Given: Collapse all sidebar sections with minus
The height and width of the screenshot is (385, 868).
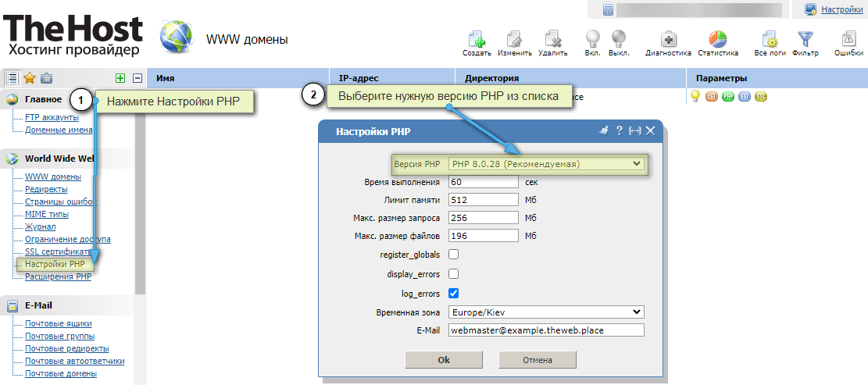Looking at the screenshot, I should (138, 78).
